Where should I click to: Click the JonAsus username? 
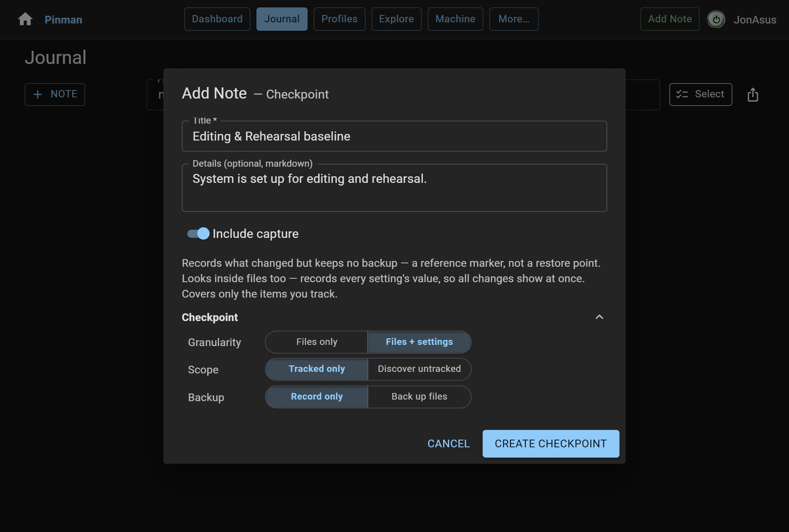click(x=755, y=20)
